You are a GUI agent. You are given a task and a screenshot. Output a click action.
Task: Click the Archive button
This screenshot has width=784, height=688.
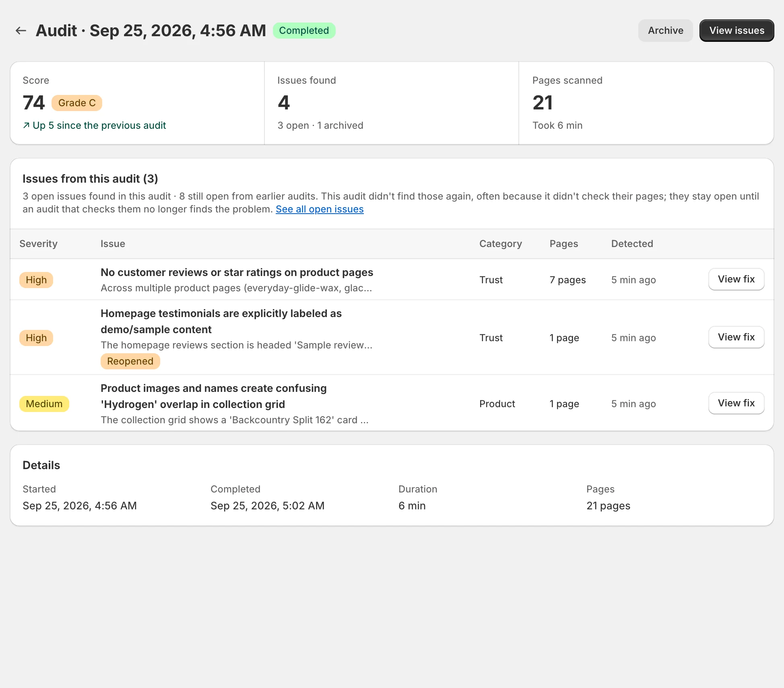pyautogui.click(x=665, y=31)
